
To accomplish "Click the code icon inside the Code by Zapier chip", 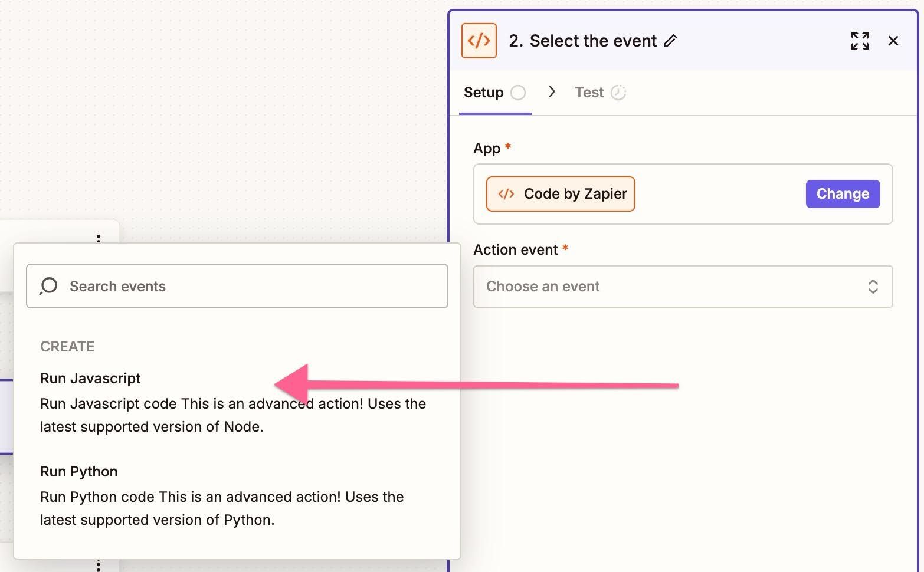I will [506, 193].
